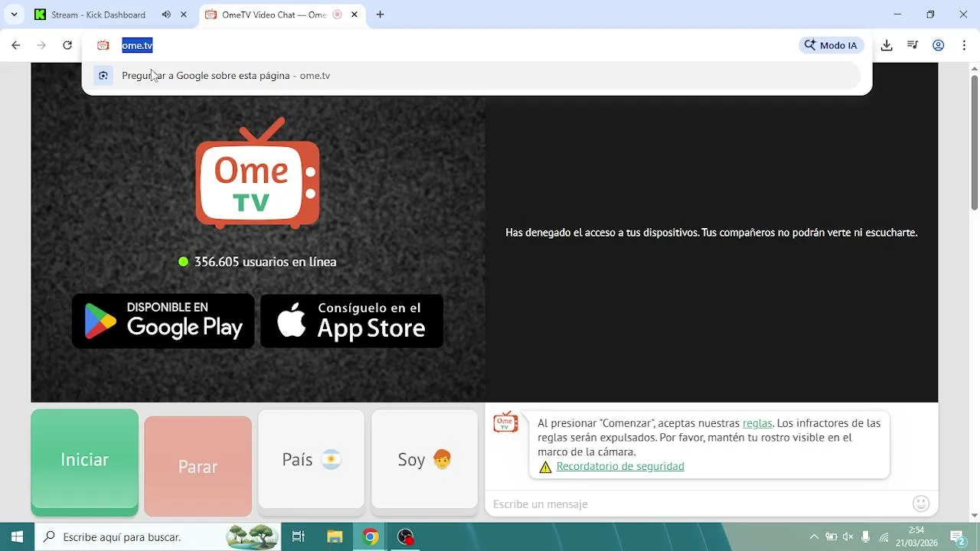Open the emoji picker smiley icon
The height and width of the screenshot is (551, 980).
(921, 504)
